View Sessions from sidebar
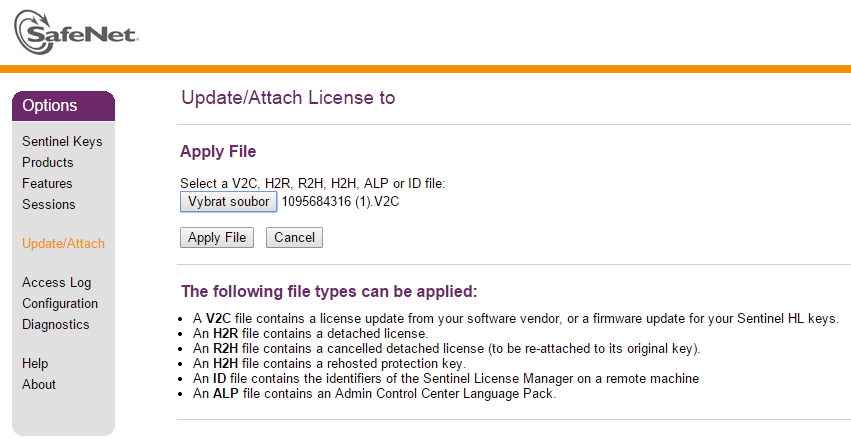The width and height of the screenshot is (851, 439). [x=48, y=205]
